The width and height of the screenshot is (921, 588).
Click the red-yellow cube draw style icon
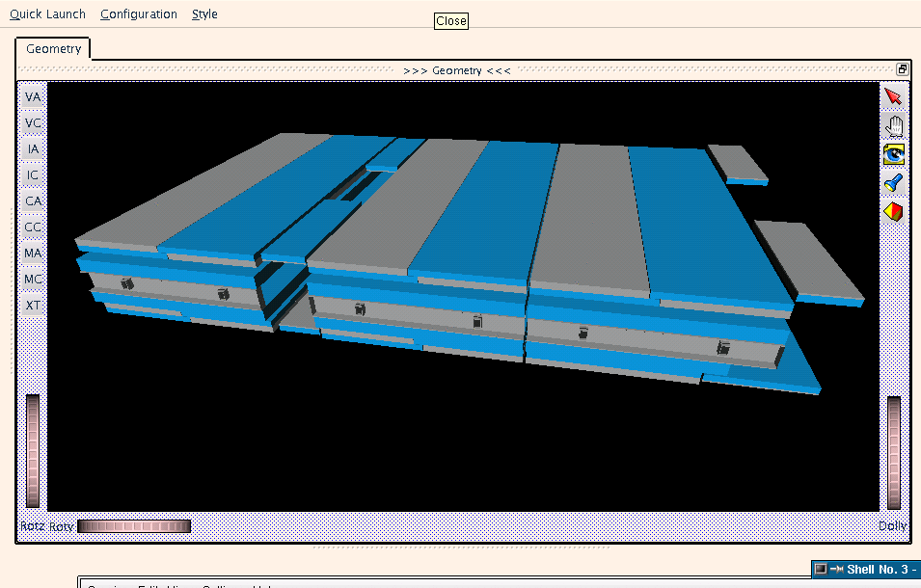pyautogui.click(x=893, y=211)
